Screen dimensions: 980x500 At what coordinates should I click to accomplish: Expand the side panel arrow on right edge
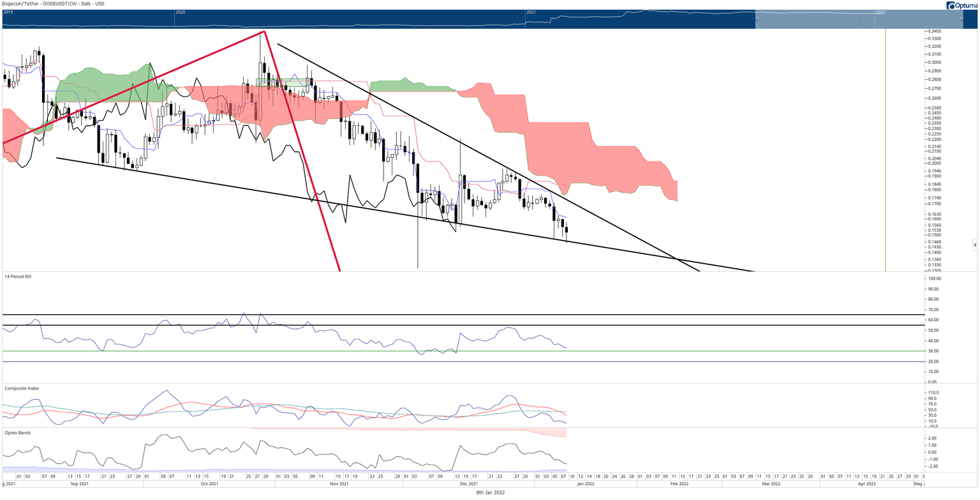click(x=975, y=245)
